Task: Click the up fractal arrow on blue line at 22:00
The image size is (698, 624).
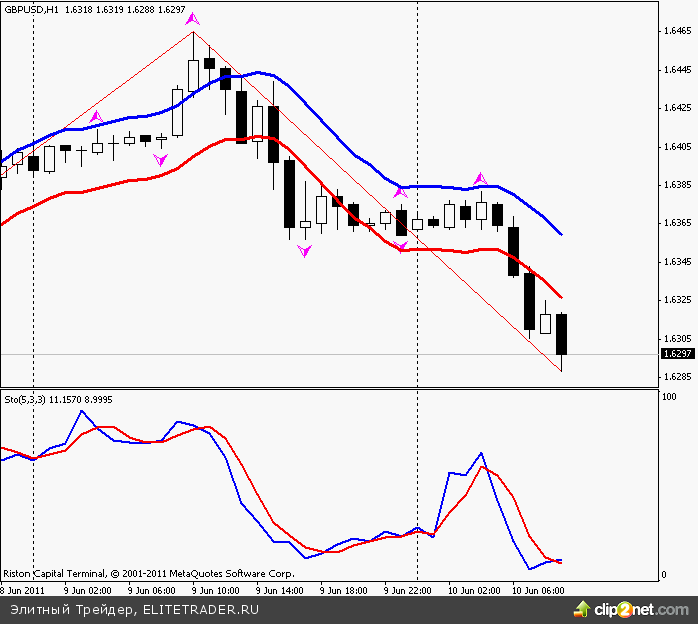Action: pyautogui.click(x=401, y=190)
